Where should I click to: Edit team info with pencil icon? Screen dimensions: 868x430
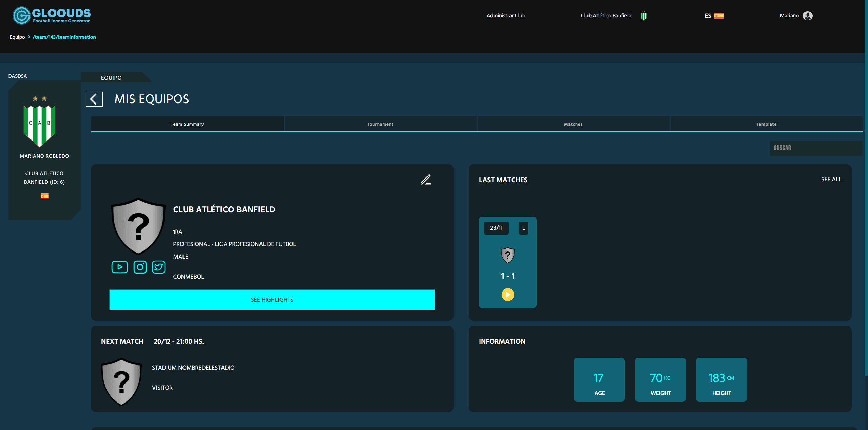[x=426, y=180]
